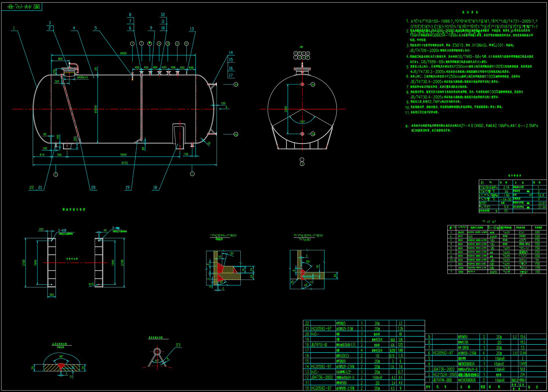The height and width of the screenshot is (392, 548).
Task: Click part callout 13 above the tank
Action: pos(192,29)
